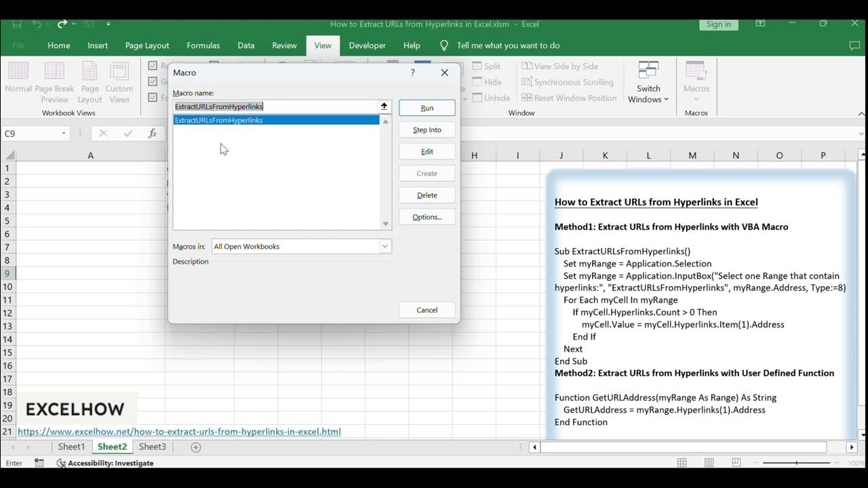The width and height of the screenshot is (868, 488).
Task: Open the Page Layout view icon
Action: click(x=90, y=71)
